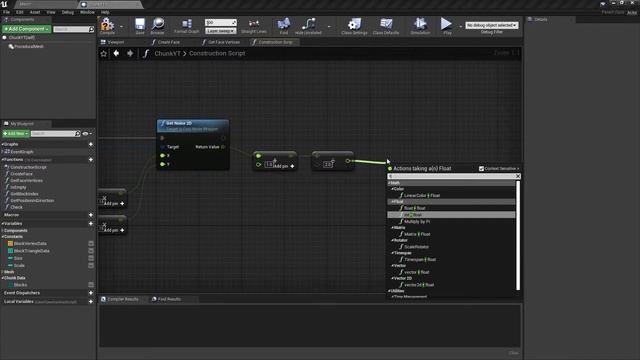640x360 pixels.
Task: Click ChunkYT in the graph breadcrumb
Action: (x=167, y=53)
